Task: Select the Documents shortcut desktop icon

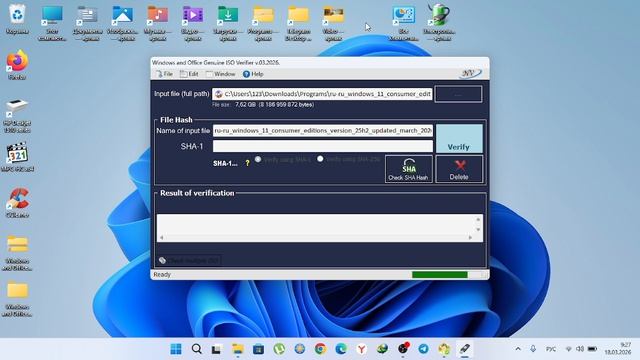Action: (87, 23)
